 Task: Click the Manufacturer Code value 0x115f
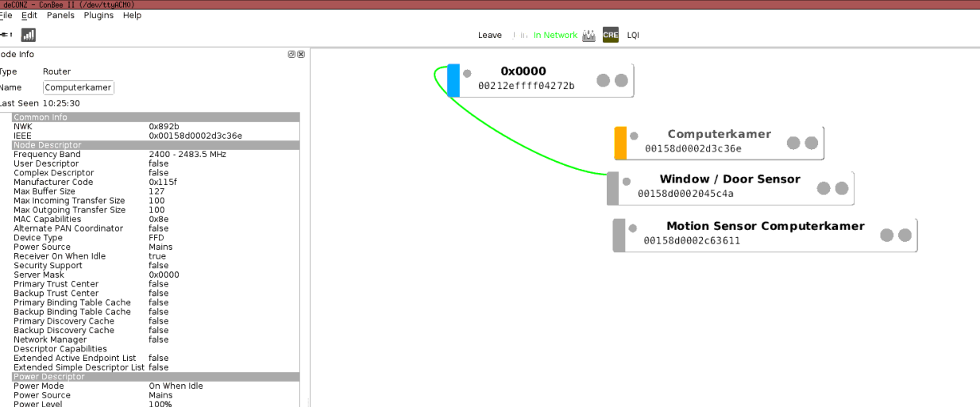point(163,182)
